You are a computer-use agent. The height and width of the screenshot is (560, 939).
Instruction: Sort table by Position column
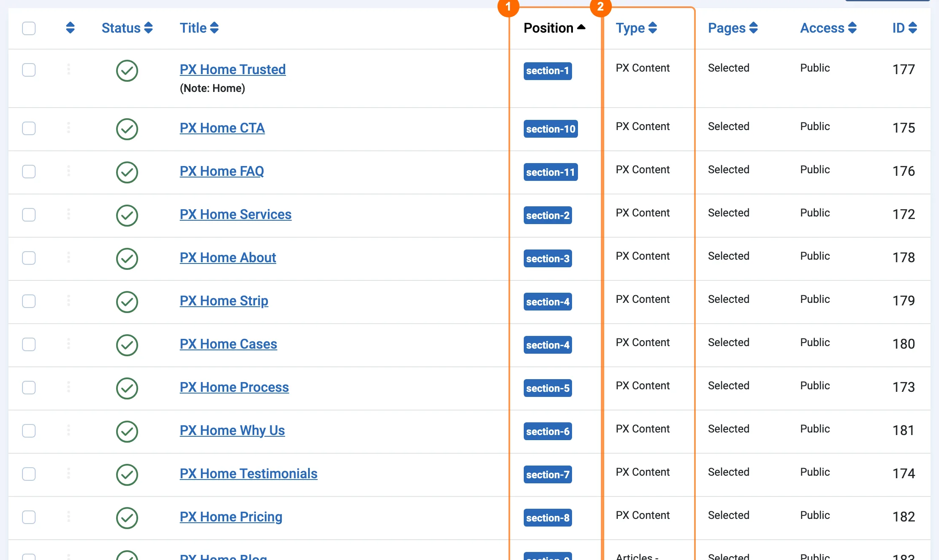click(555, 28)
